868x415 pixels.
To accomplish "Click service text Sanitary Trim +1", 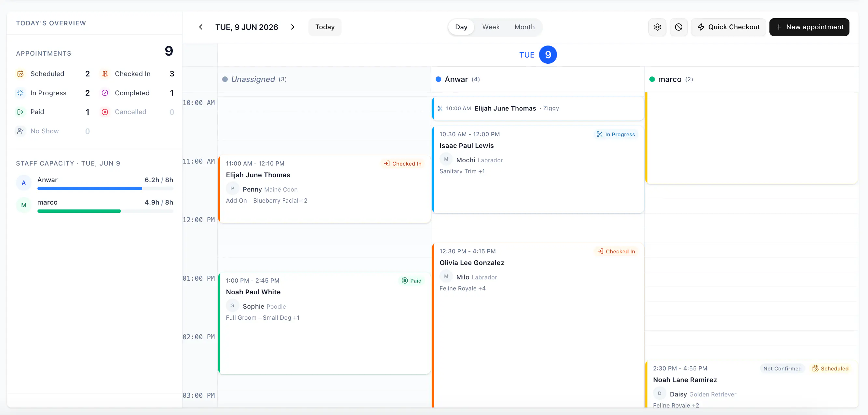I will pos(462,171).
